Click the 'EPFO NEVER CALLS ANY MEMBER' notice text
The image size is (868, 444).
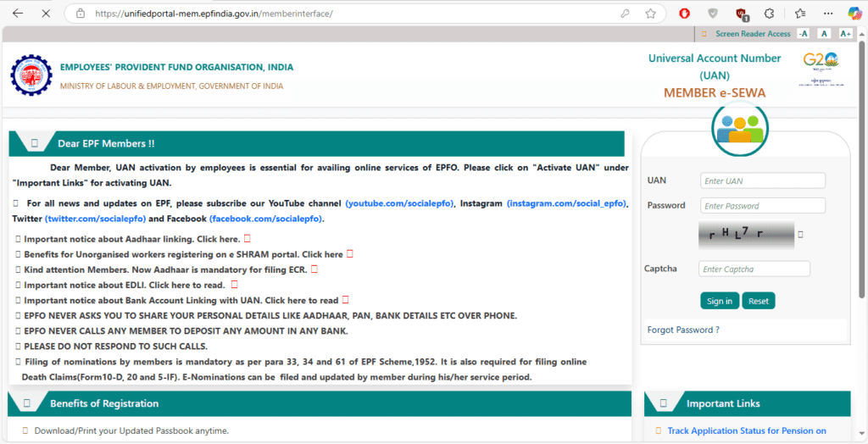(x=186, y=331)
